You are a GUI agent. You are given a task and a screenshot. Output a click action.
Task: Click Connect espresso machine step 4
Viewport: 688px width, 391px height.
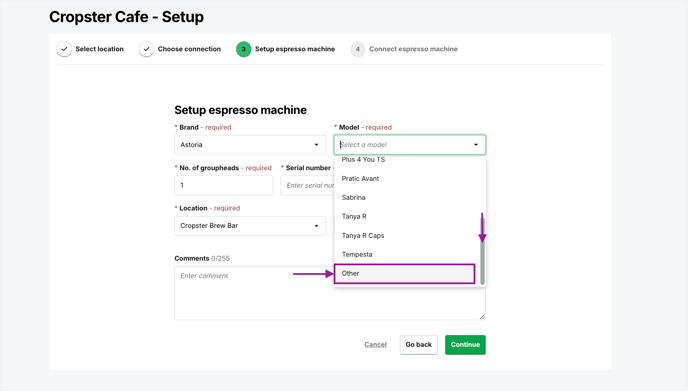(404, 49)
